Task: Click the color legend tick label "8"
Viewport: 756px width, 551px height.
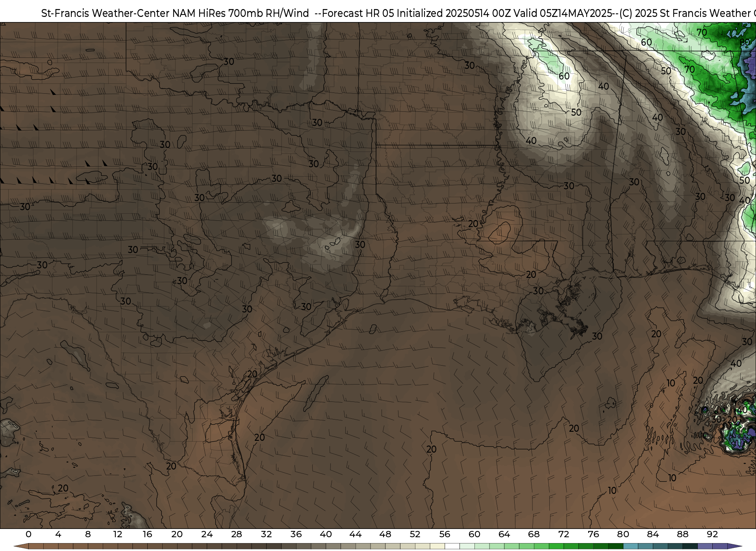Action: click(x=88, y=534)
